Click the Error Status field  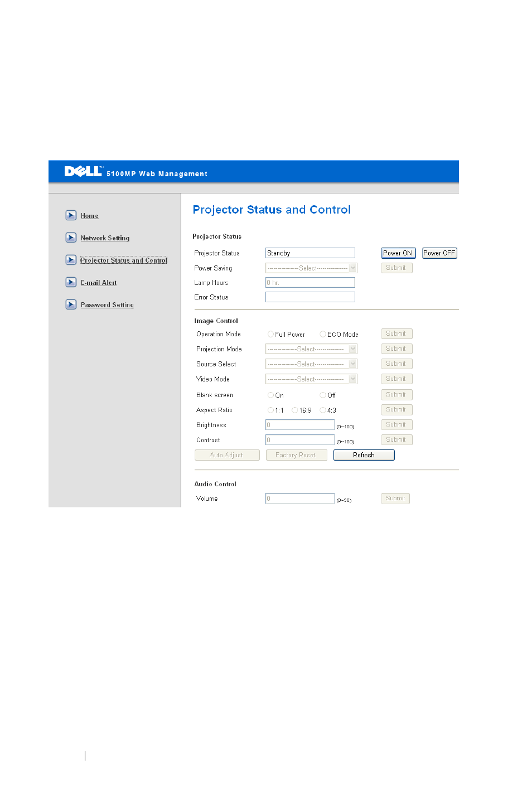pos(310,297)
